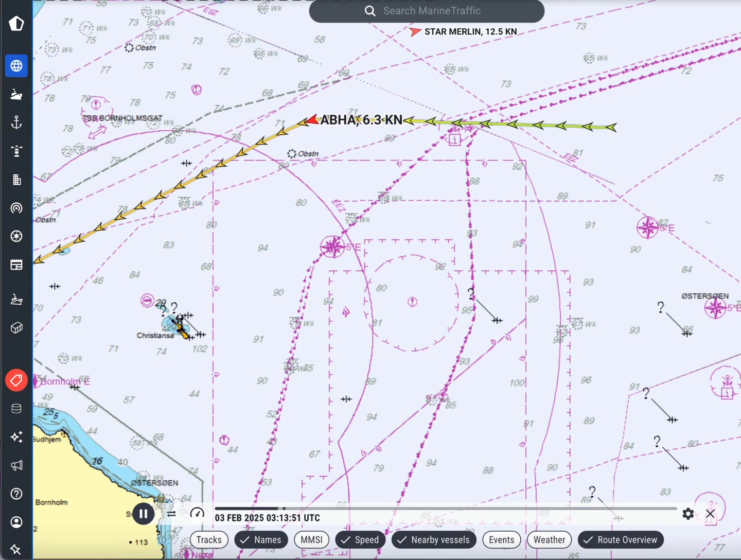Open the 3D cube container icon
The height and width of the screenshot is (560, 741).
pyautogui.click(x=16, y=328)
